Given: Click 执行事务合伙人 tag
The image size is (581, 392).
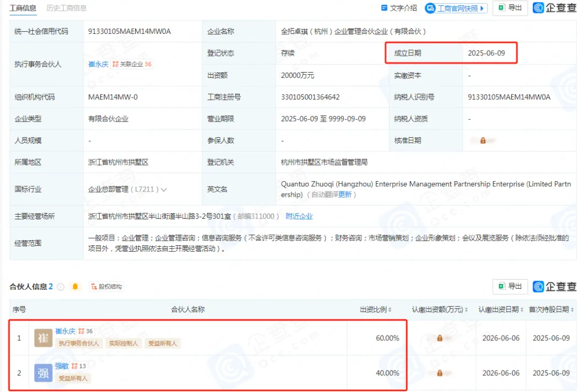Looking at the screenshot, I should [79, 344].
